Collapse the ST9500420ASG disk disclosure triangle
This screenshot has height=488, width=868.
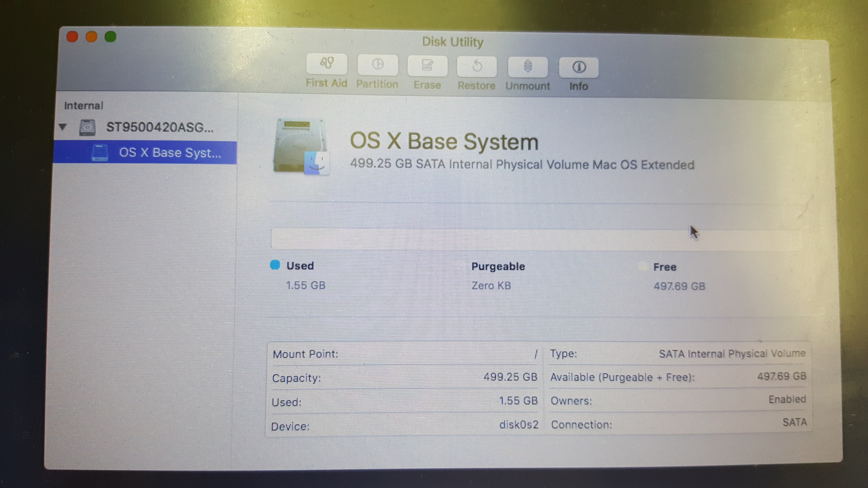click(x=63, y=127)
